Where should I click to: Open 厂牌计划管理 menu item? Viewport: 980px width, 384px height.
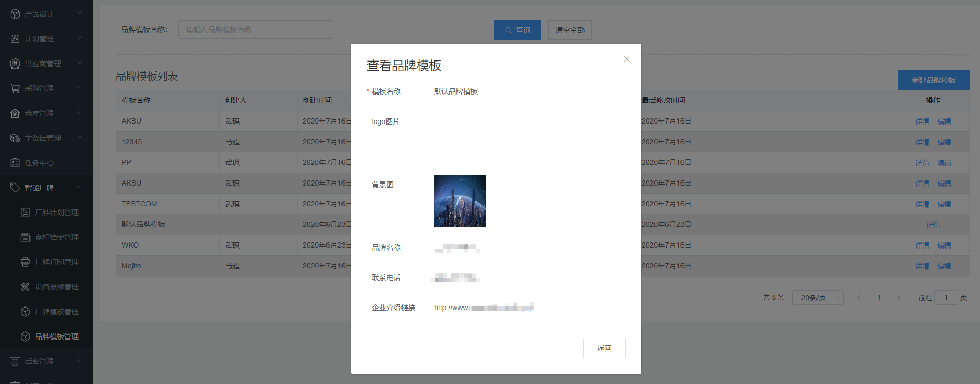(x=56, y=212)
